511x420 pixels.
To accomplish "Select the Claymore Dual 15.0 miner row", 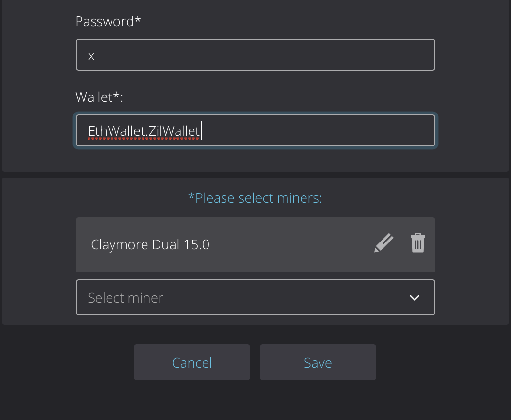I will coord(255,244).
